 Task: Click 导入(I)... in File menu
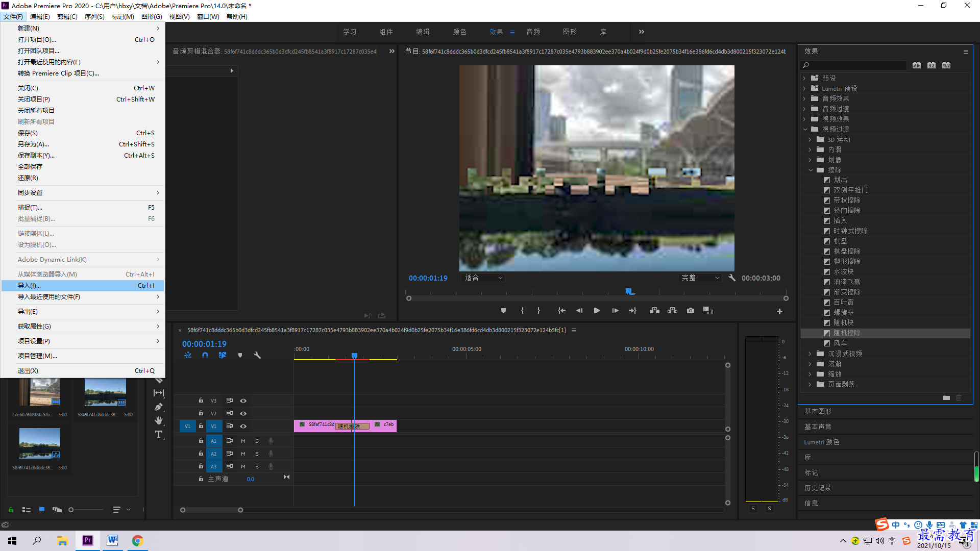coord(83,286)
